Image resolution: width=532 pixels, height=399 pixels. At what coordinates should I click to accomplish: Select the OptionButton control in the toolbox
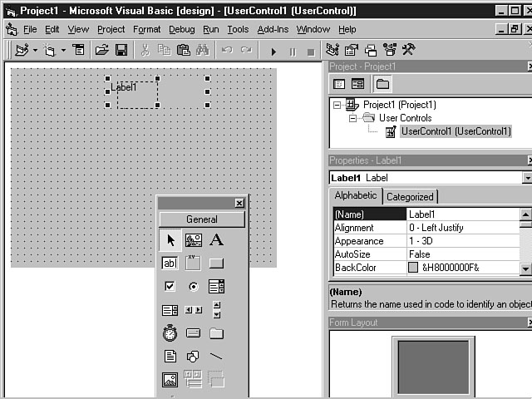[193, 287]
